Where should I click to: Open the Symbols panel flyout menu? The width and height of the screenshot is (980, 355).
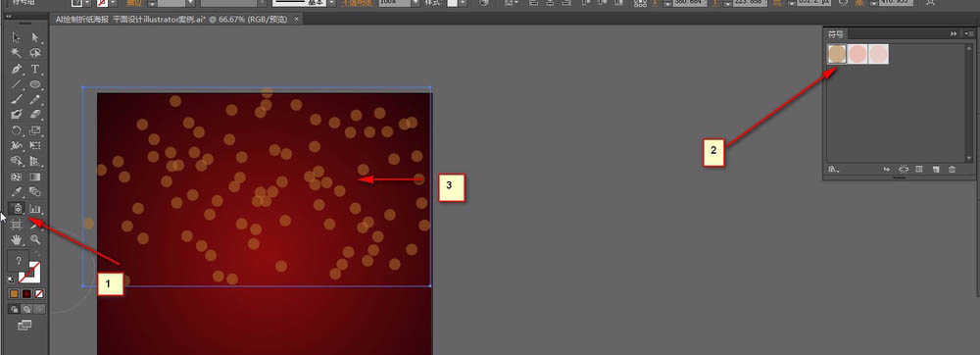[x=969, y=33]
